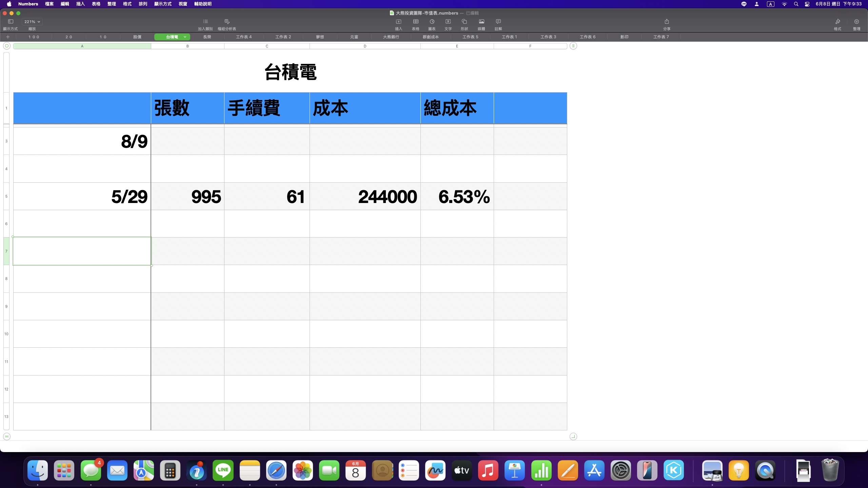
Task: Open Finder from the Dock
Action: pos(38,470)
